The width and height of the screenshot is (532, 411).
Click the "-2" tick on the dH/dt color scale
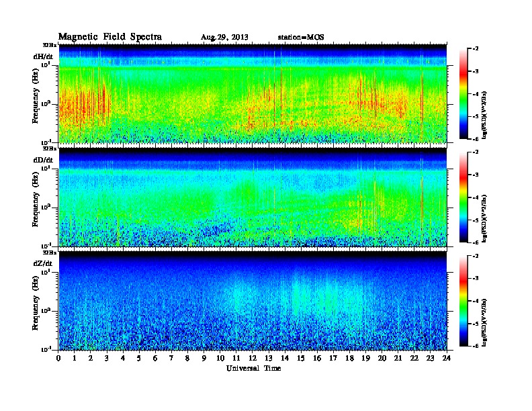coord(476,49)
